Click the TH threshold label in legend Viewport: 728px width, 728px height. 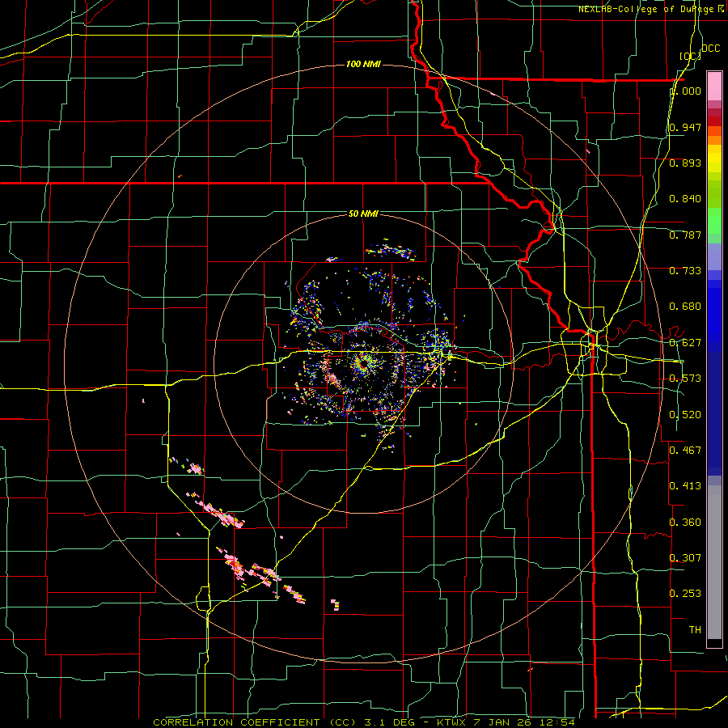click(x=695, y=630)
